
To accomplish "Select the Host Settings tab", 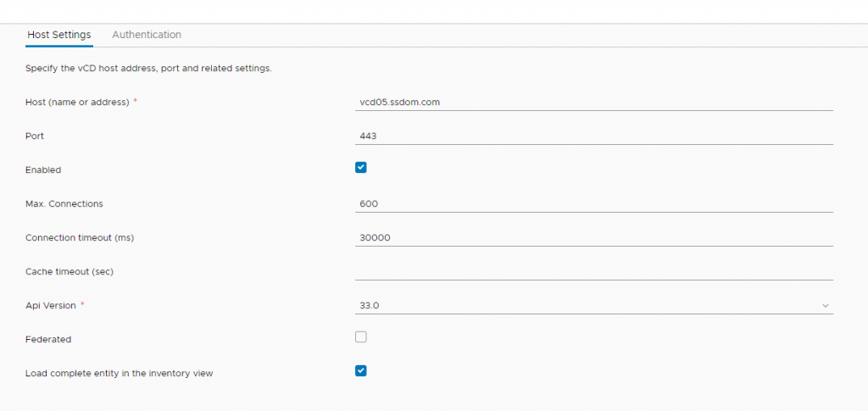I will pos(59,35).
